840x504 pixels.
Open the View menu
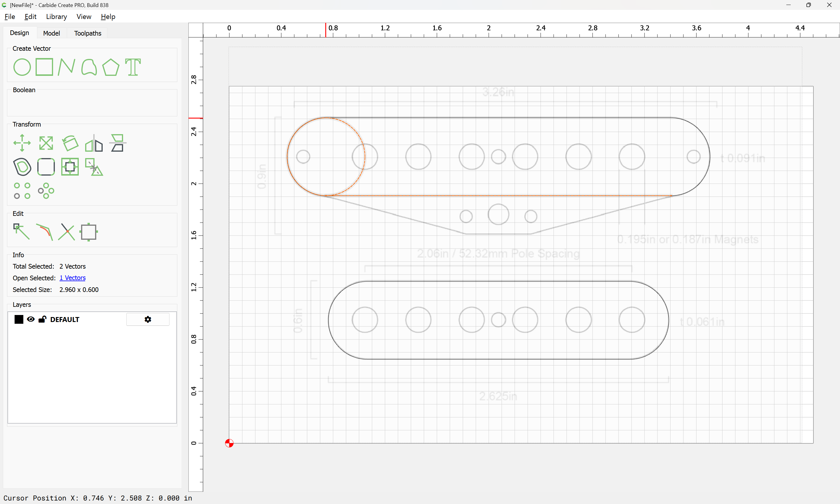point(83,17)
